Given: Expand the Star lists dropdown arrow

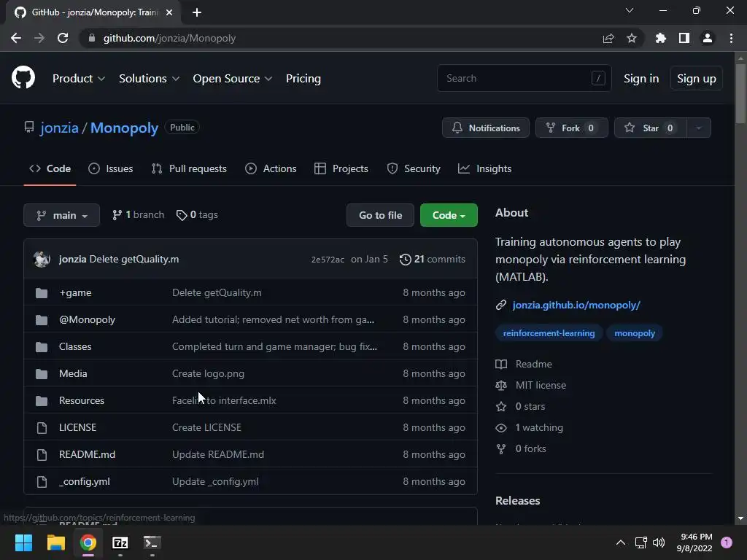Looking at the screenshot, I should pyautogui.click(x=699, y=128).
